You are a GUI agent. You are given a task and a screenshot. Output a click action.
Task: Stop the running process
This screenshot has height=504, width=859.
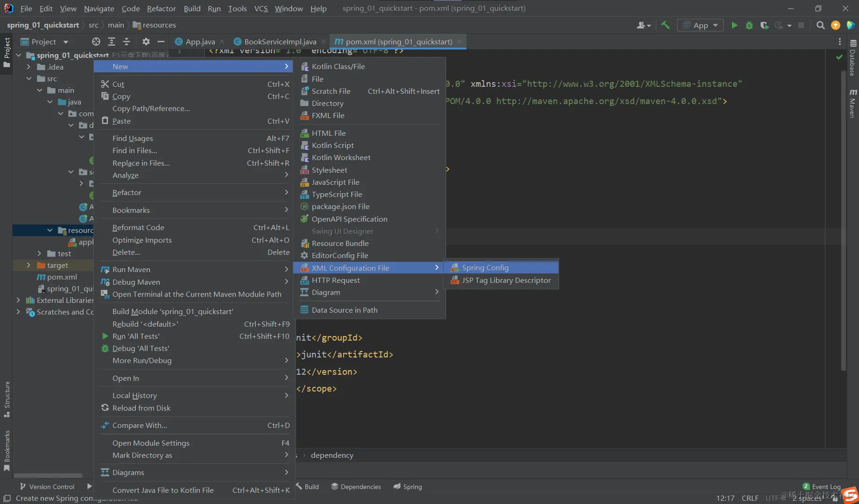point(801,25)
